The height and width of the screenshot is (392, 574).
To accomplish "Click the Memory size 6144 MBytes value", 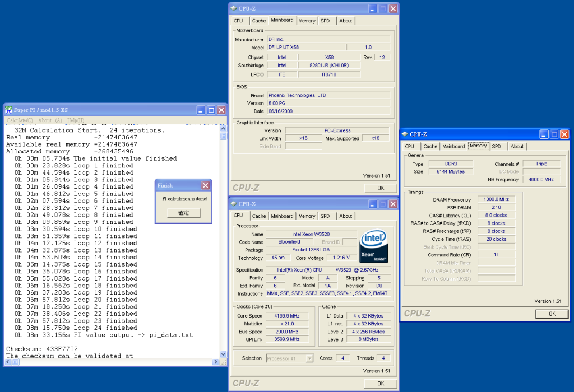I will [451, 171].
